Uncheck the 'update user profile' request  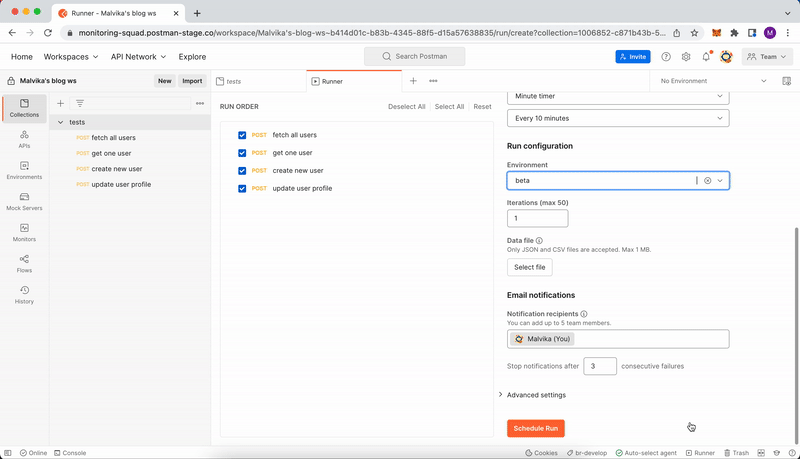point(242,189)
